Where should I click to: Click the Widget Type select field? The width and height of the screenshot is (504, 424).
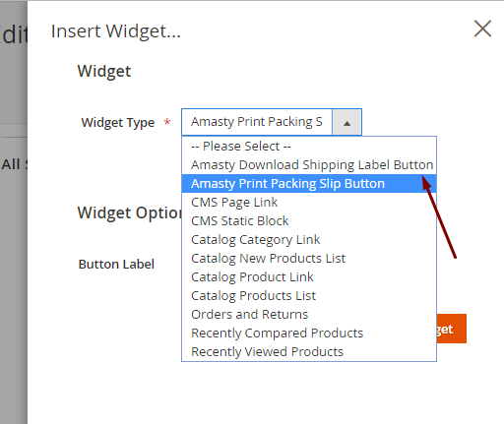(272, 122)
